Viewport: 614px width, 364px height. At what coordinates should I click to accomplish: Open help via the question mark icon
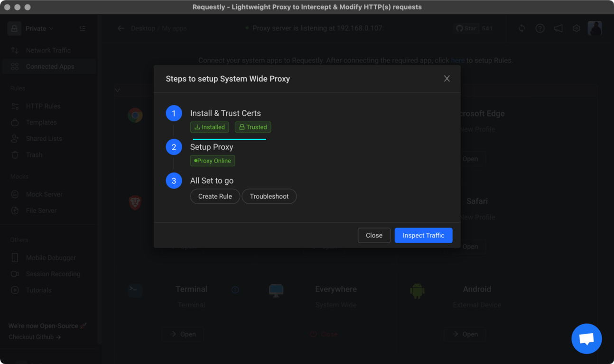point(540,28)
